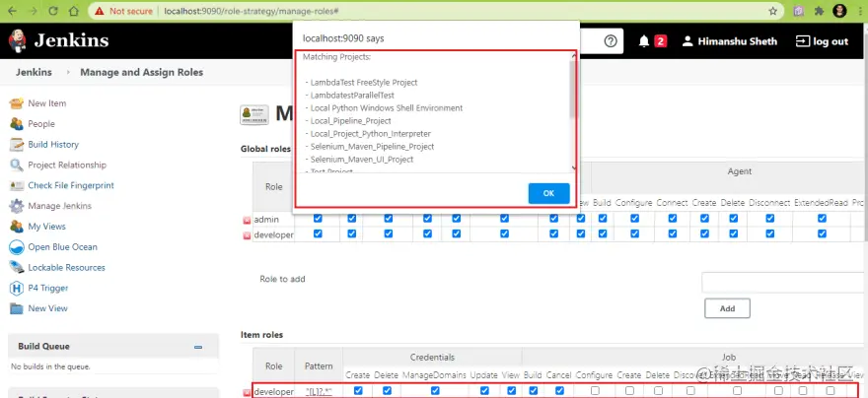The image size is (868, 398).
Task: Click OK in the localhost dialog
Action: click(x=548, y=193)
